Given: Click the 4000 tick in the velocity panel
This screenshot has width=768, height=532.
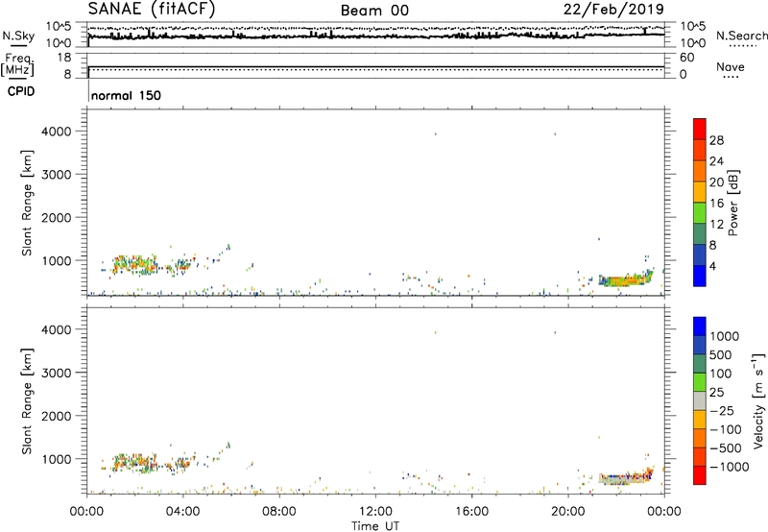Looking at the screenshot, I should point(57,329).
